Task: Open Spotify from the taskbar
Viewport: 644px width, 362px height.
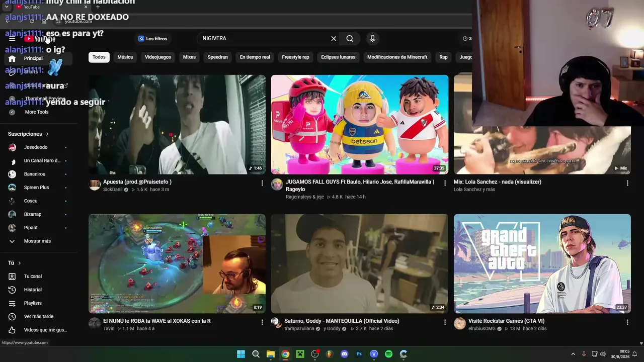Action: pyautogui.click(x=389, y=354)
